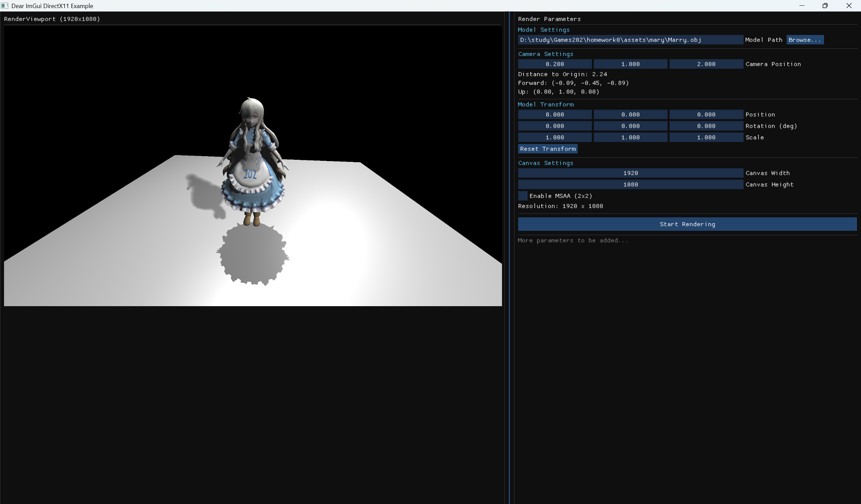Select the Model Path text input field
The height and width of the screenshot is (504, 861).
(x=631, y=40)
